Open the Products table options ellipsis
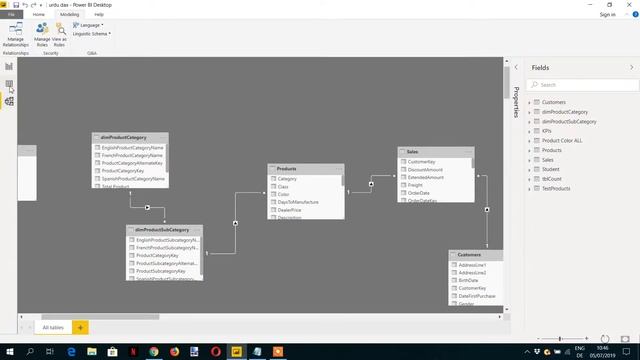The height and width of the screenshot is (360, 640). (339, 169)
